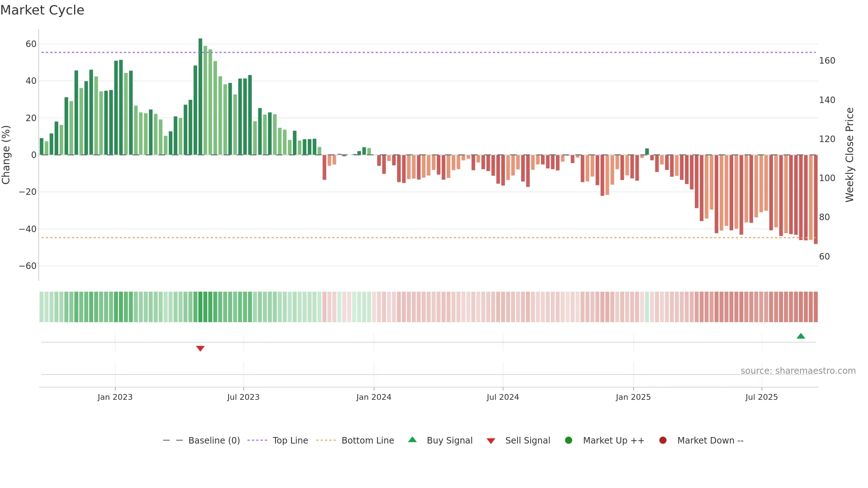Click the Market Cycle chart title

42,10
